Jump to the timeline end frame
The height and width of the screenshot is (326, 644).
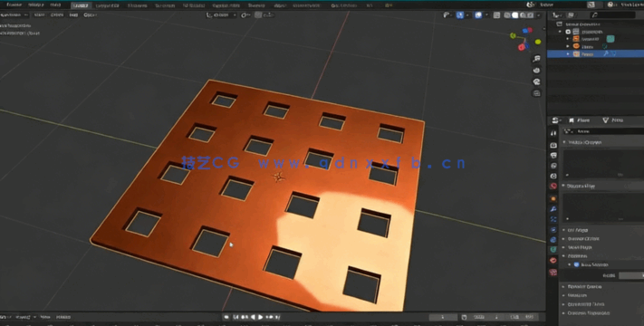click(x=277, y=317)
